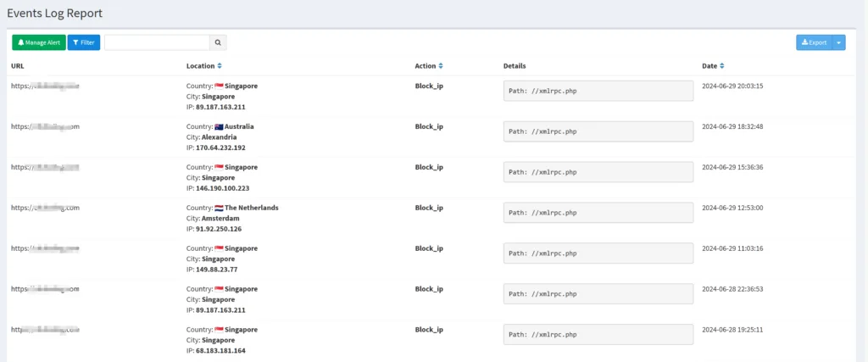
Task: Click city Alexandria
Action: click(x=220, y=137)
